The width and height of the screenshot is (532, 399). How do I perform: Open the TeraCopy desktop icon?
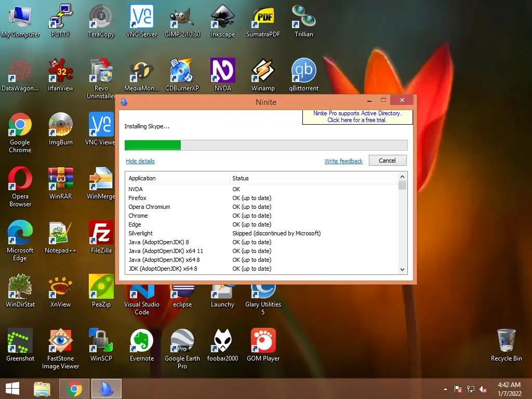click(x=101, y=21)
